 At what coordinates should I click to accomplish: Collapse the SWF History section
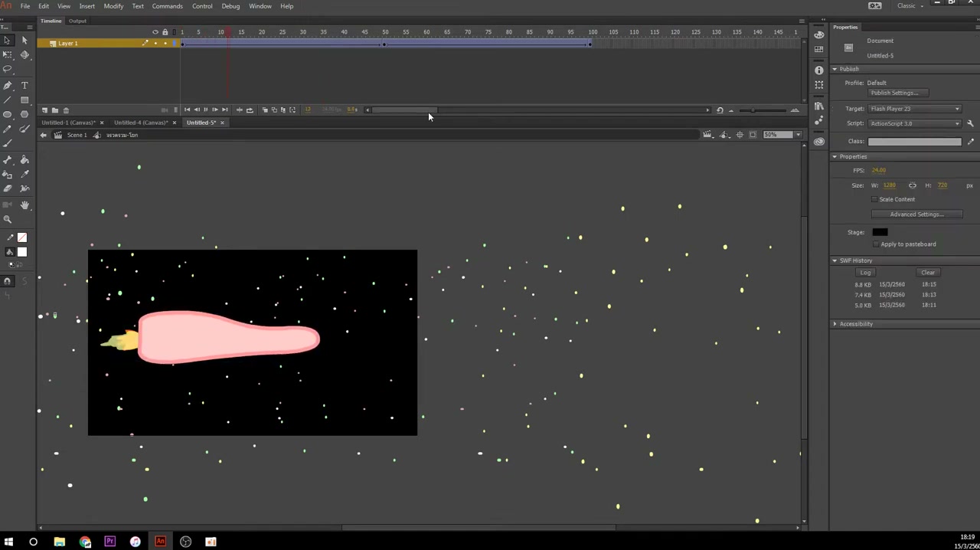pos(835,260)
